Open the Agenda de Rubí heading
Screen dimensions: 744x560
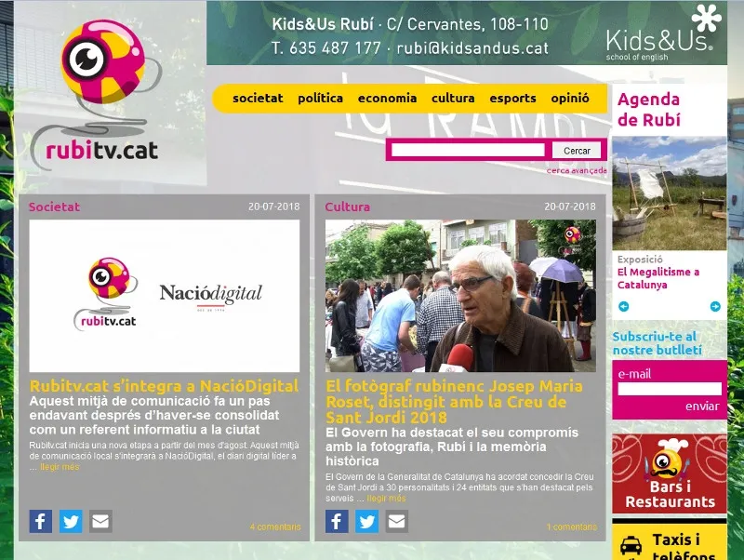(x=648, y=109)
